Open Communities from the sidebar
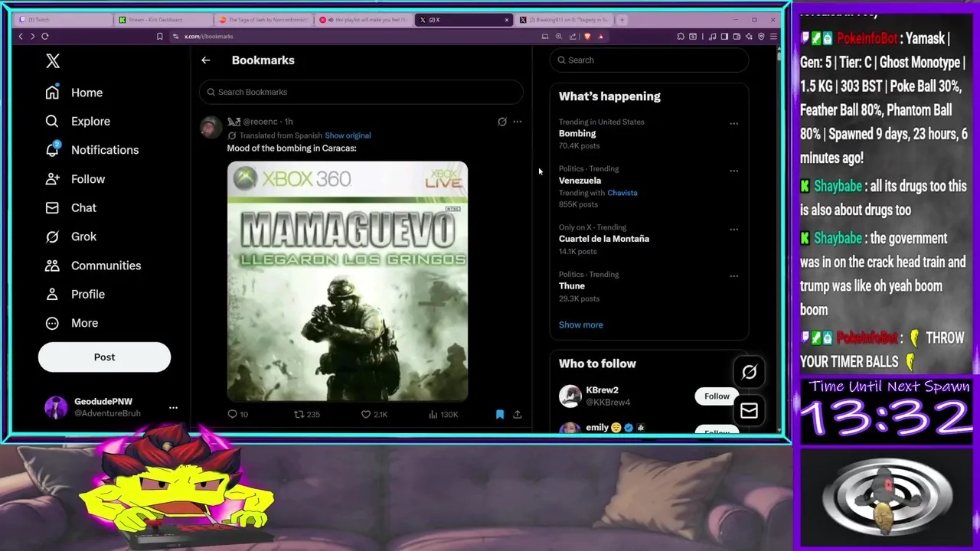The height and width of the screenshot is (551, 980). pyautogui.click(x=93, y=266)
